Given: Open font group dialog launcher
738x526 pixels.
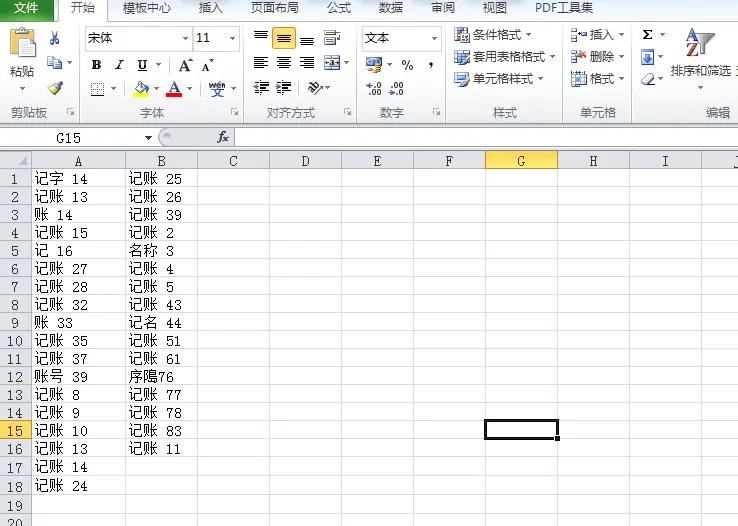Looking at the screenshot, I should [234, 112].
